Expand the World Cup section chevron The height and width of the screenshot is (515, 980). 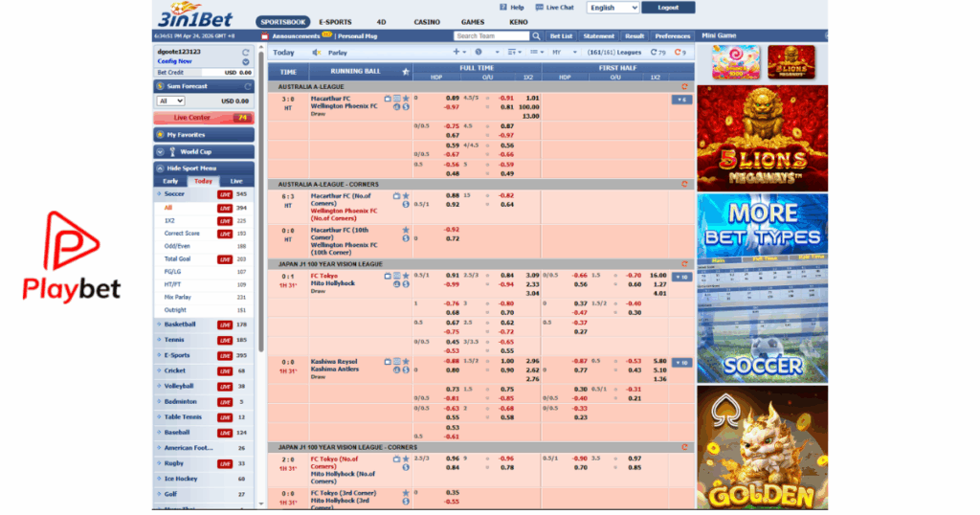pyautogui.click(x=161, y=152)
